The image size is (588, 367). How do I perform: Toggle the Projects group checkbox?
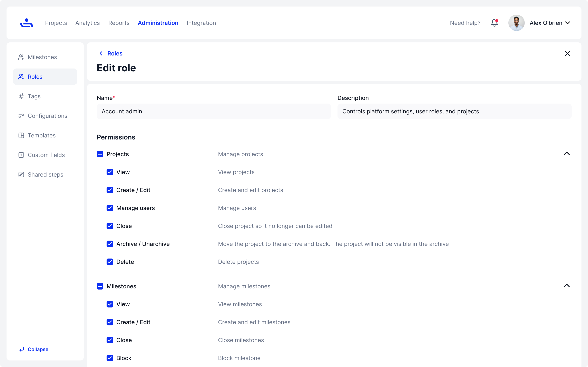[100, 154]
